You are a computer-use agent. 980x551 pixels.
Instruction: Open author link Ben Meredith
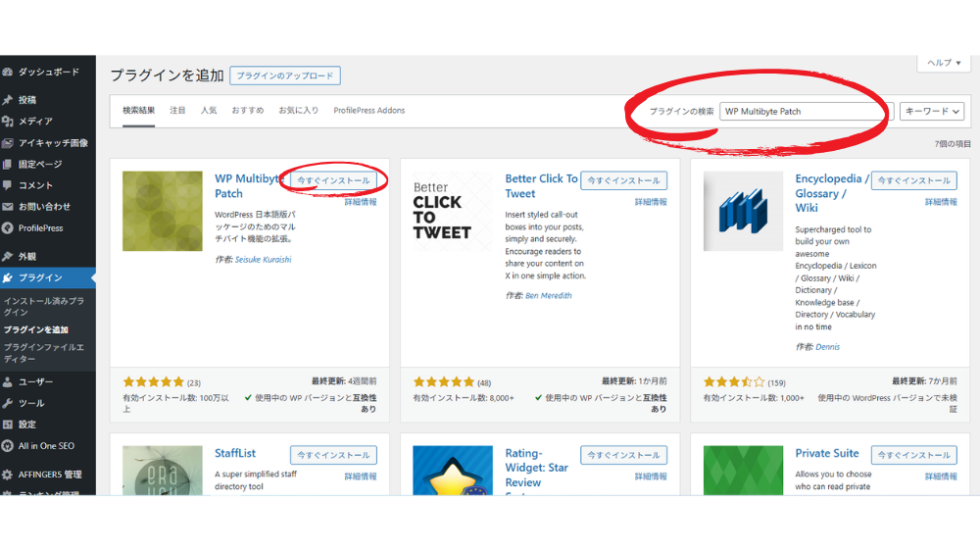548,296
